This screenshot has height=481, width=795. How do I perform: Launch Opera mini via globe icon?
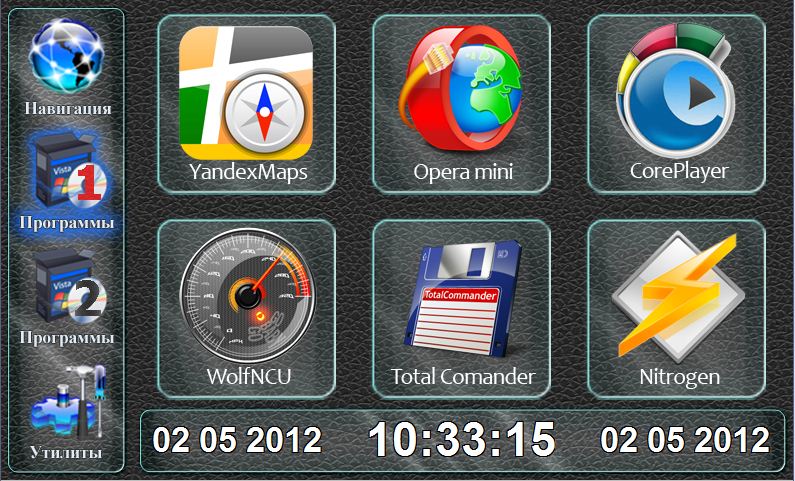(462, 91)
